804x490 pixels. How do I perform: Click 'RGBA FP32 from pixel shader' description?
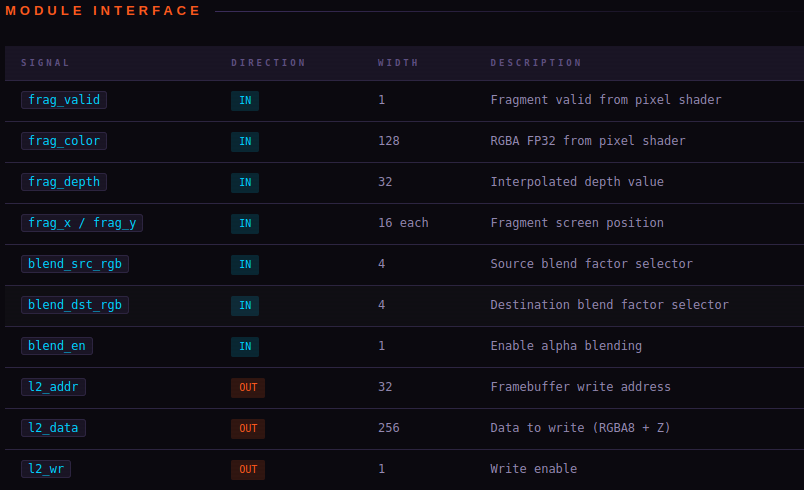pyautogui.click(x=588, y=141)
